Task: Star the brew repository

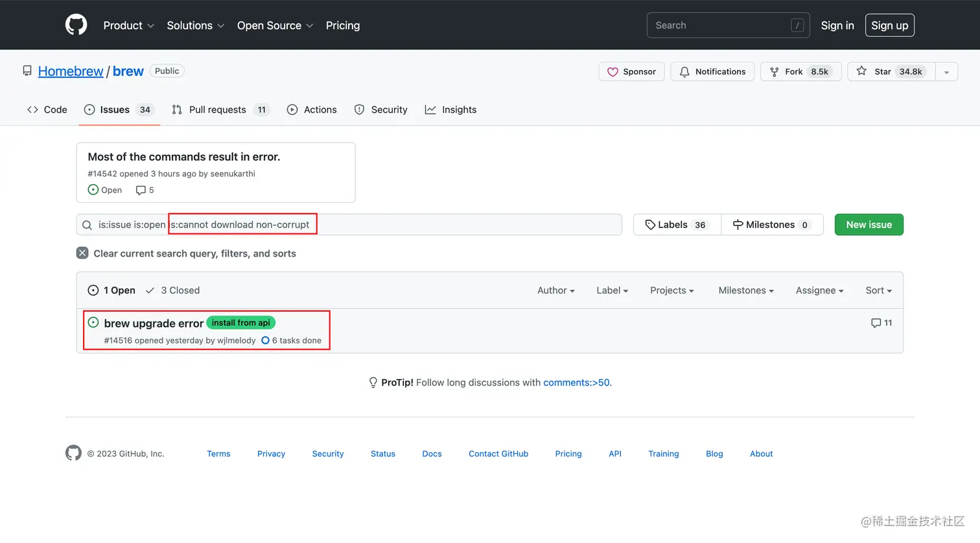Action: point(891,71)
